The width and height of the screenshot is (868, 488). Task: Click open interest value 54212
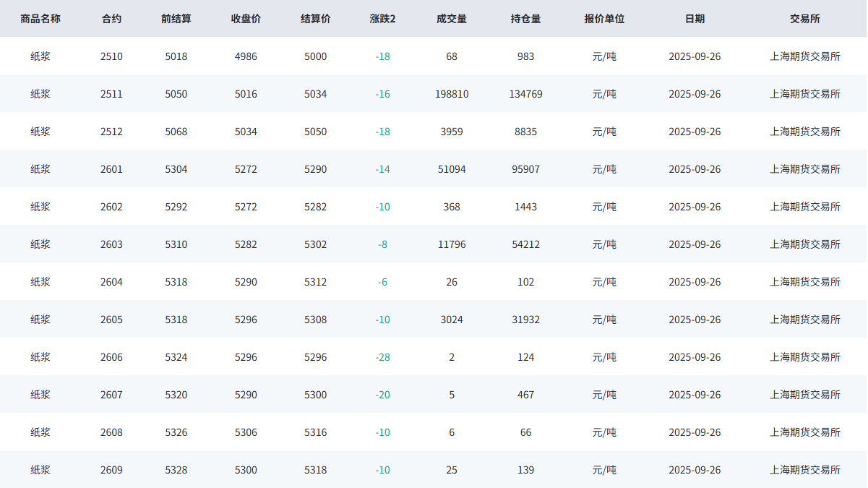pos(525,244)
